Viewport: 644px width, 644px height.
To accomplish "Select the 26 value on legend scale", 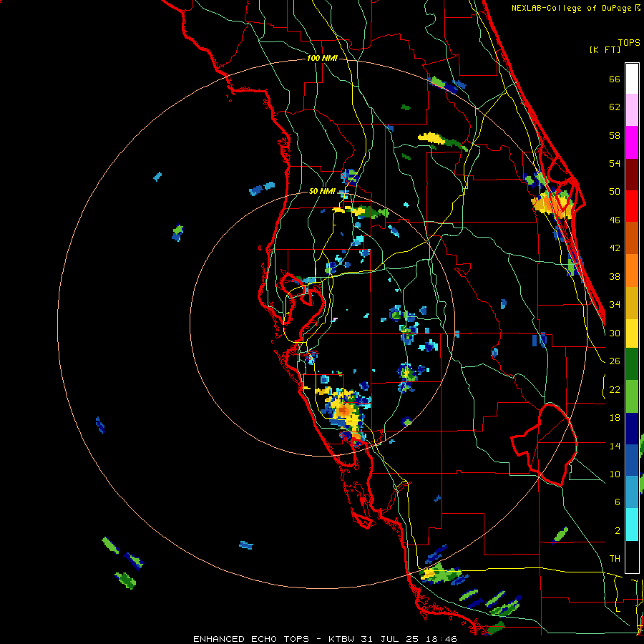I will pos(615,361).
